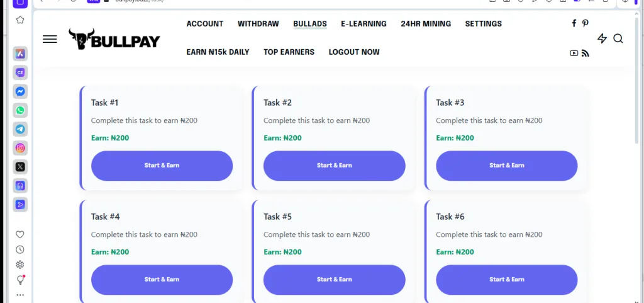
Task: Expand the hamburger menu beside BullPay logo
Action: click(x=50, y=39)
